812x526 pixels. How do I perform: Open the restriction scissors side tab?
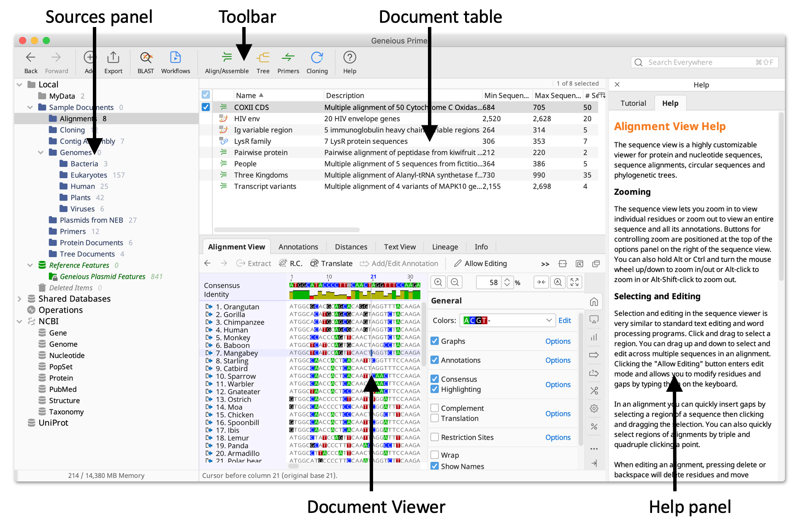click(x=594, y=390)
